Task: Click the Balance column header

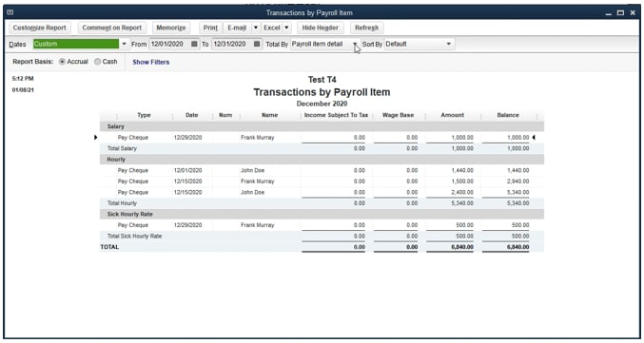Action: click(x=508, y=115)
